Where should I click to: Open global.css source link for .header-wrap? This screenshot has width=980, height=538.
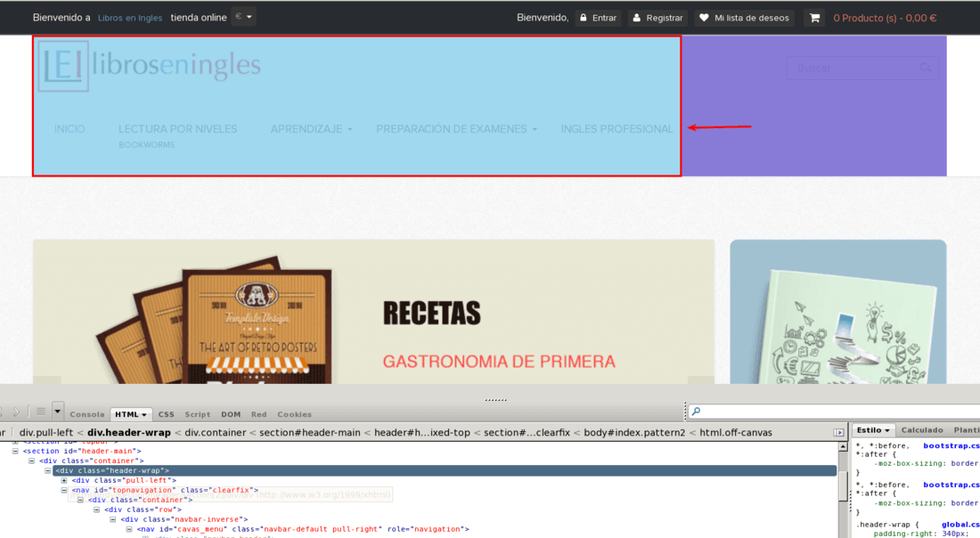960,525
